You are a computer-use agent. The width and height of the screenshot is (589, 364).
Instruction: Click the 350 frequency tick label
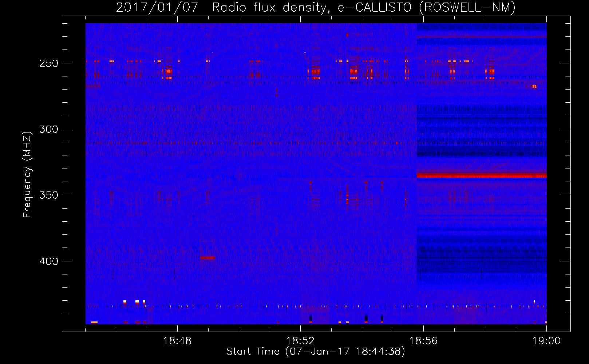point(49,195)
